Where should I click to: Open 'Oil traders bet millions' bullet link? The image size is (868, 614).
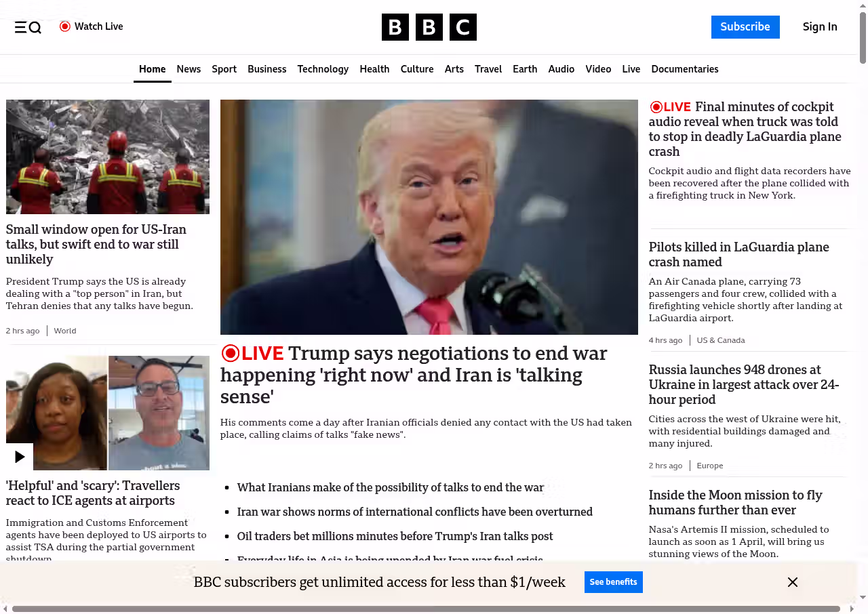[395, 536]
